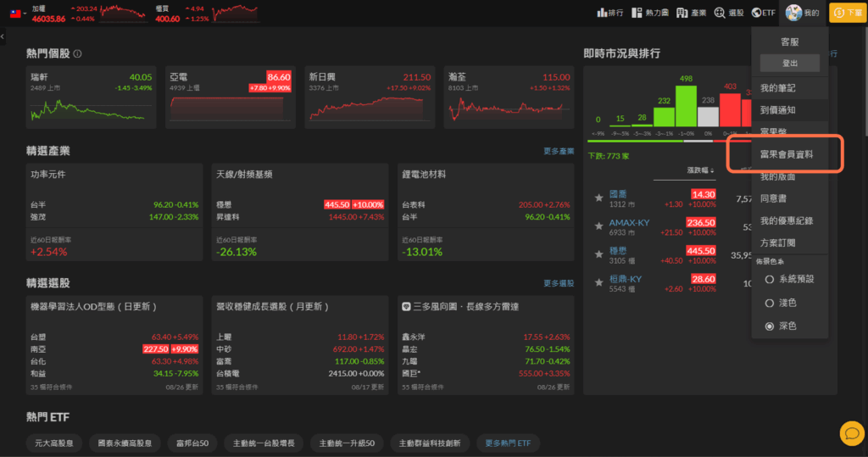Sort by the 漲跟幅 column arrow
Viewport: 868px width, 457px height.
click(x=712, y=170)
